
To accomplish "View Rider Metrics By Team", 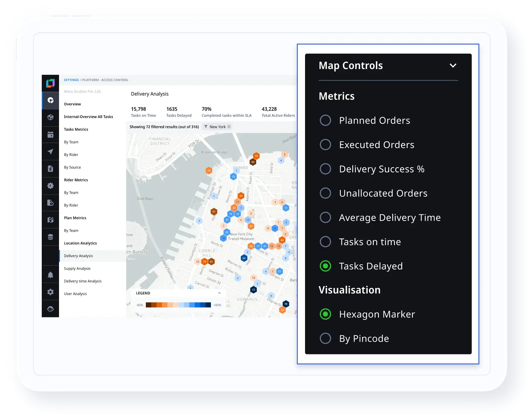I will pos(71,192).
